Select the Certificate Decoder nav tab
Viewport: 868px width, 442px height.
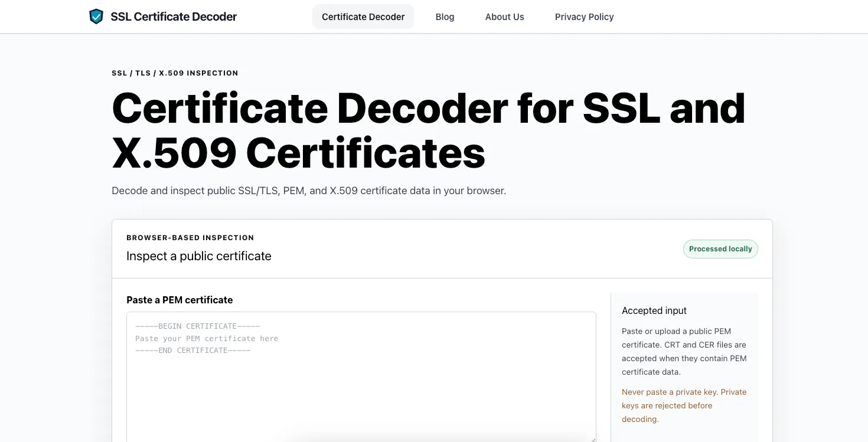click(x=363, y=17)
